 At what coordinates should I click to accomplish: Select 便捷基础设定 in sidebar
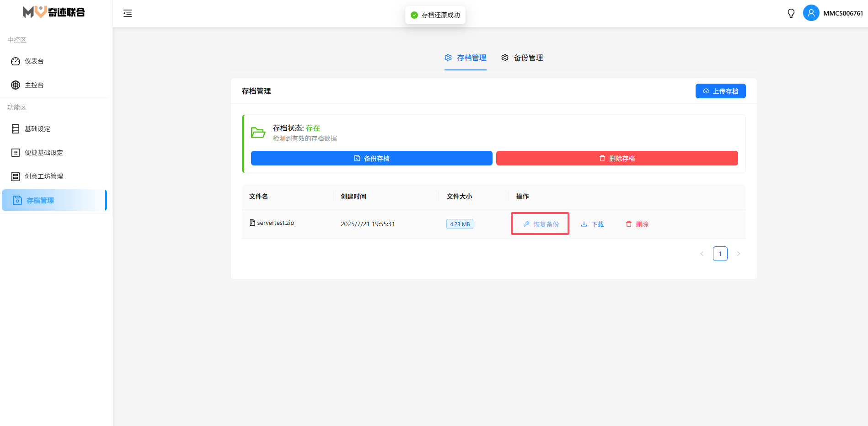point(44,153)
